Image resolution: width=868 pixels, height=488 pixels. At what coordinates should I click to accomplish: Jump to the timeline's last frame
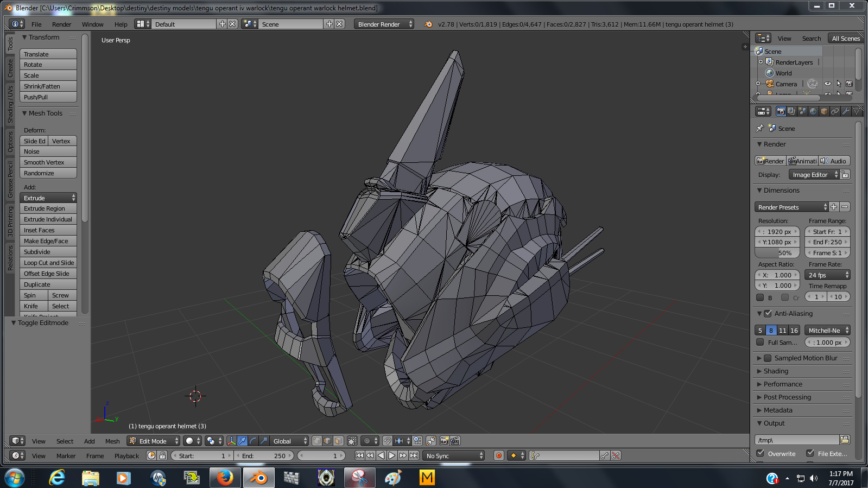414,456
